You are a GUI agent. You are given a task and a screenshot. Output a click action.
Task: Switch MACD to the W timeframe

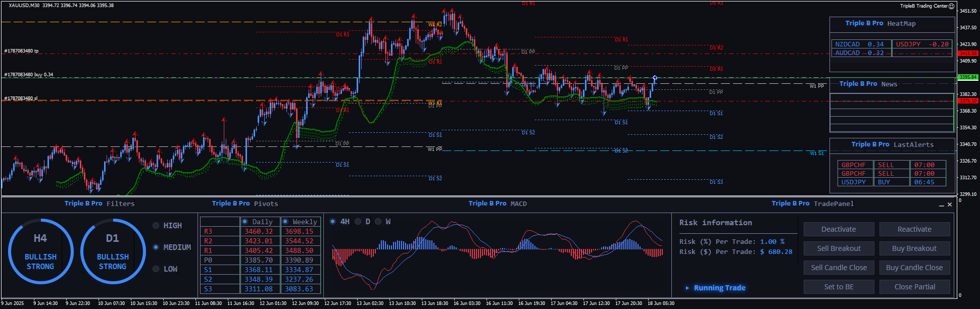[378, 222]
